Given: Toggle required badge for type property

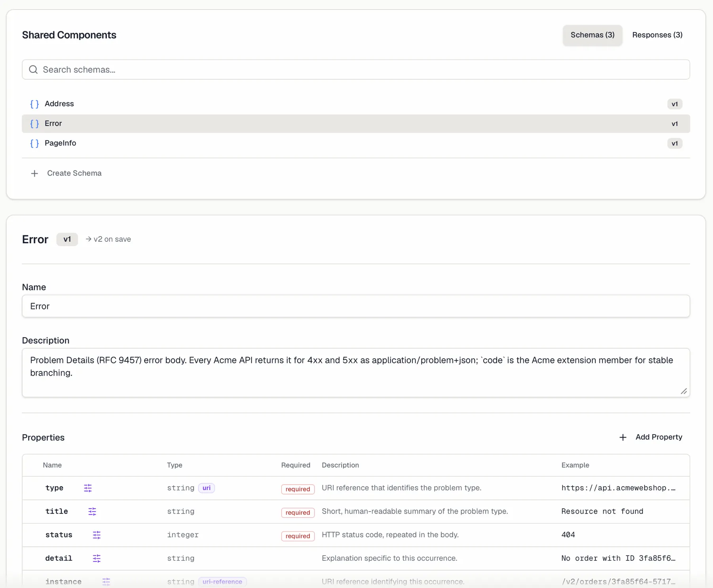Looking at the screenshot, I should pyautogui.click(x=298, y=489).
